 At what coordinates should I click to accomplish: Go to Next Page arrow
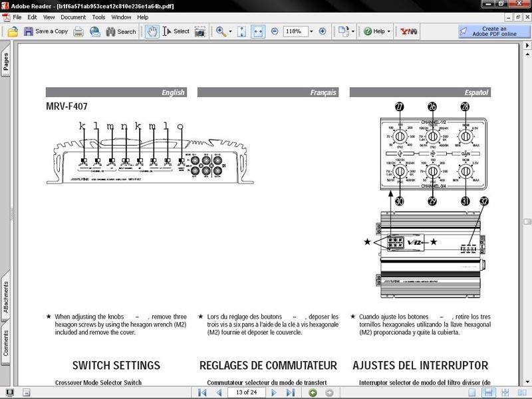[274, 392]
